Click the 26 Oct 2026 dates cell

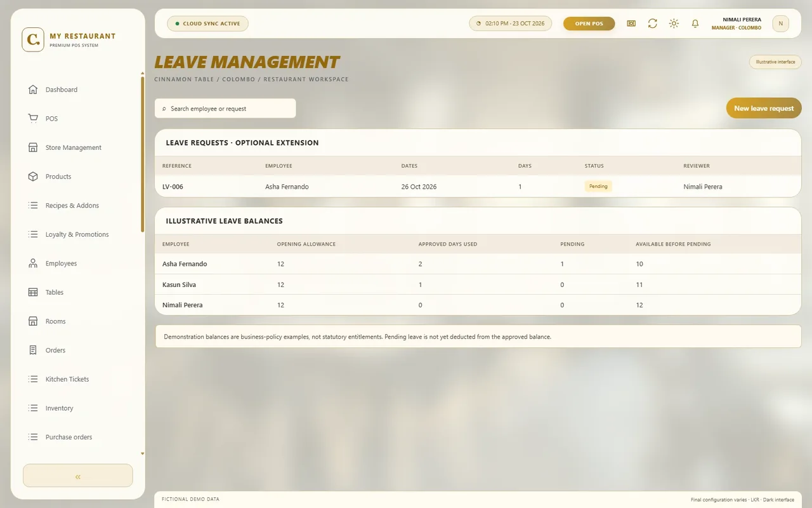(419, 187)
